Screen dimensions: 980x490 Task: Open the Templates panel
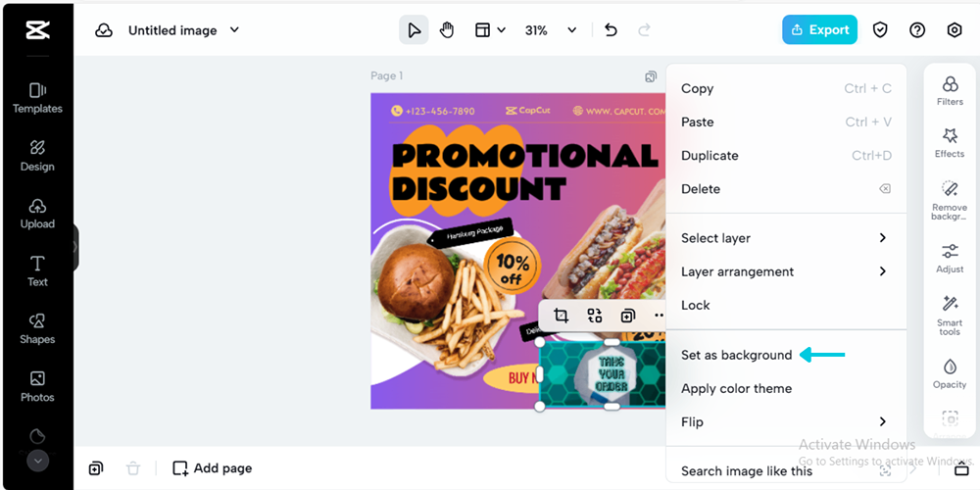(x=37, y=98)
